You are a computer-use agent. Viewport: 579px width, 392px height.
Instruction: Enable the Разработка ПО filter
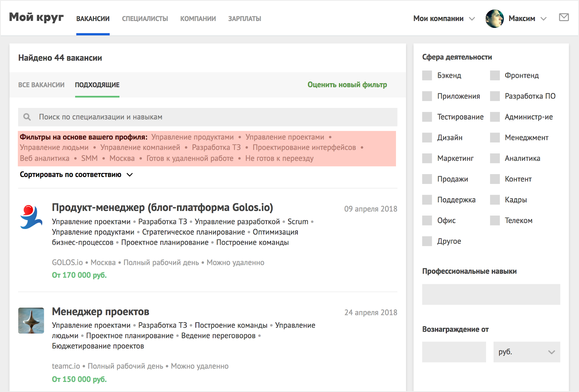495,96
